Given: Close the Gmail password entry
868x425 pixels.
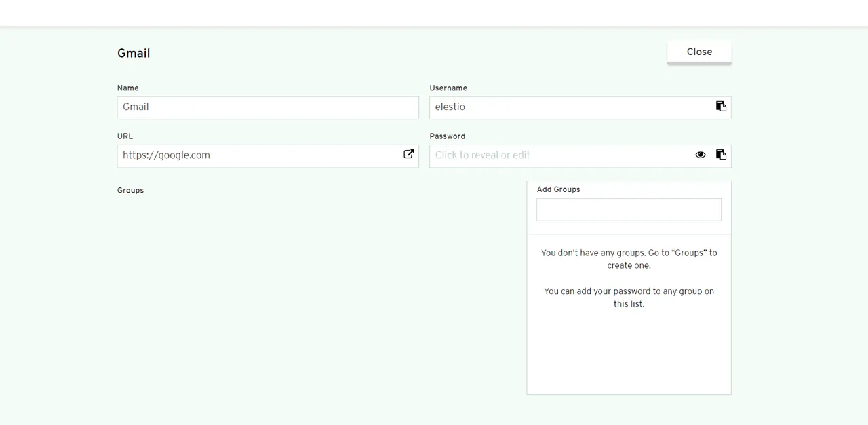Looking at the screenshot, I should tap(699, 52).
